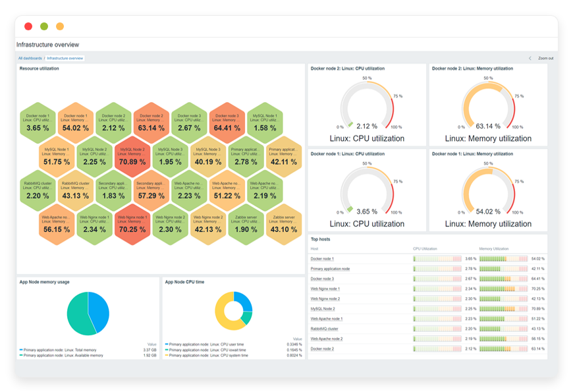The width and height of the screenshot is (573, 392).
Task: Click Docker node 1 CPU gauge 3.65 %
Action: click(x=367, y=191)
